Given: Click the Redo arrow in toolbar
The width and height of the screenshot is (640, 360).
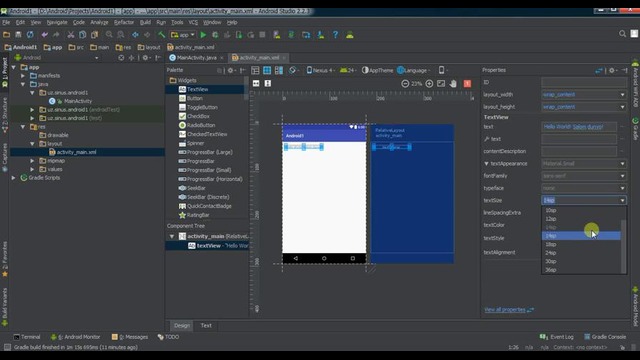Looking at the screenshot, I should coord(56,35).
